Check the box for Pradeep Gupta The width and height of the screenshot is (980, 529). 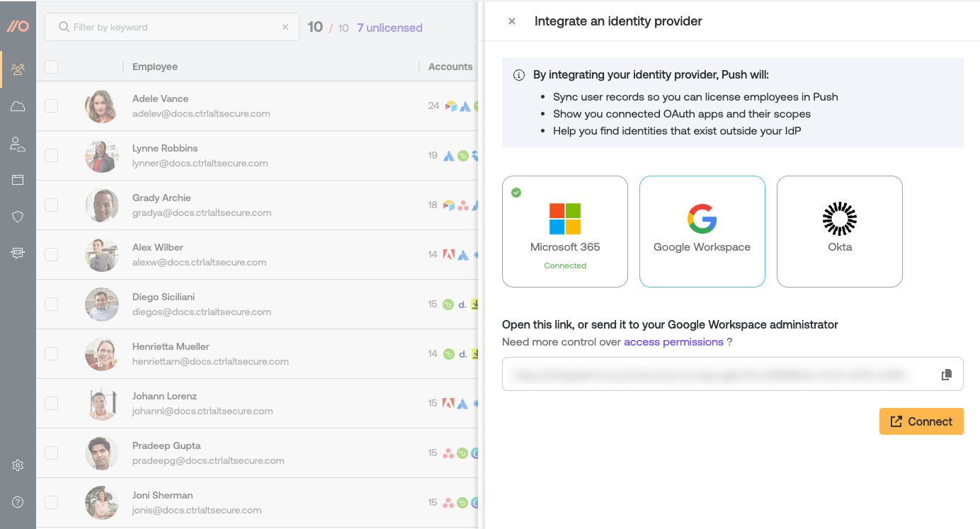click(x=51, y=453)
